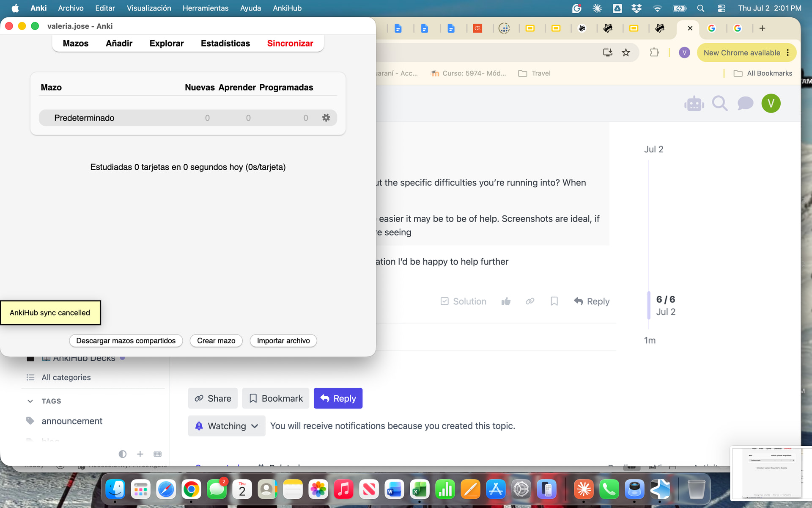The image size is (812, 508).
Task: Click the plus icon in forum sidebar footer
Action: click(140, 454)
